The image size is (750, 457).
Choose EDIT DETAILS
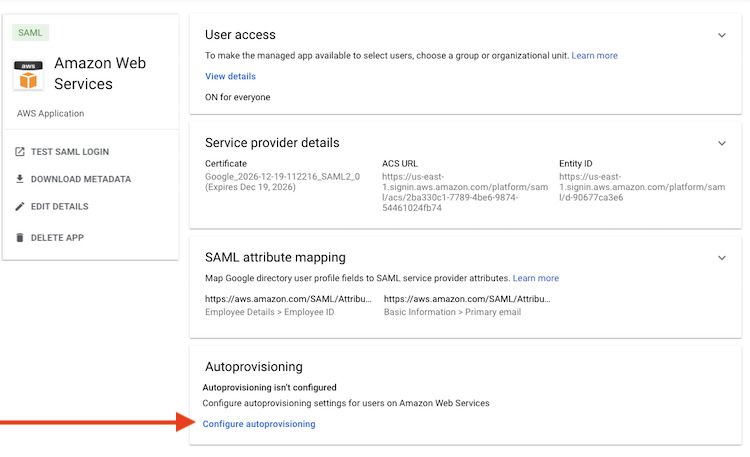pos(60,206)
